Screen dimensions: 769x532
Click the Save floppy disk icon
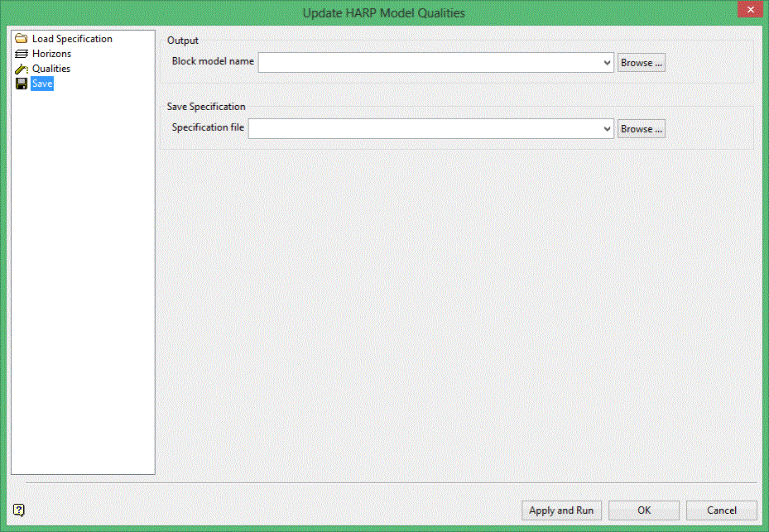click(x=21, y=84)
